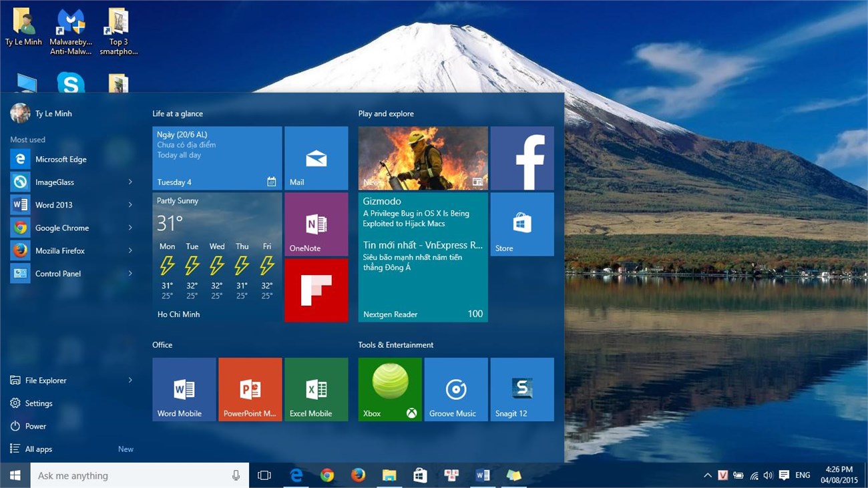
Task: Expand the Google Chrome jump list arrow
Action: tap(130, 228)
